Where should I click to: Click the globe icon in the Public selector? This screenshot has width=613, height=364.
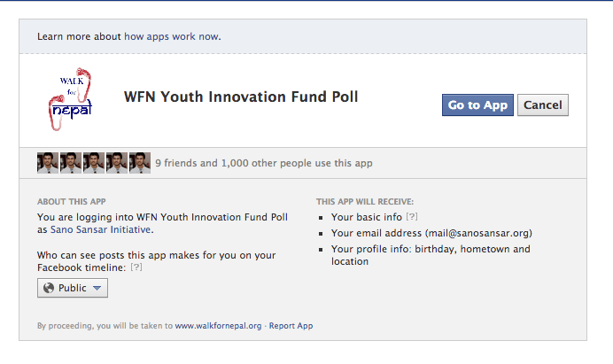(x=49, y=288)
